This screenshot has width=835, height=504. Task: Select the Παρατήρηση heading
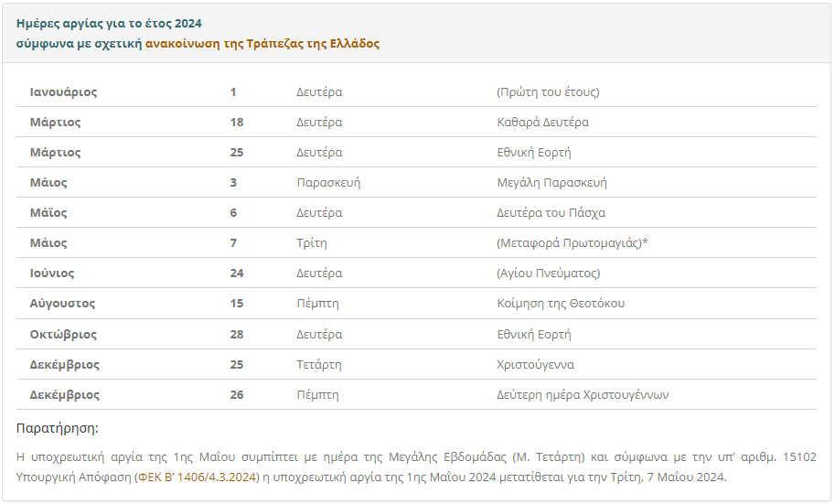click(x=58, y=428)
